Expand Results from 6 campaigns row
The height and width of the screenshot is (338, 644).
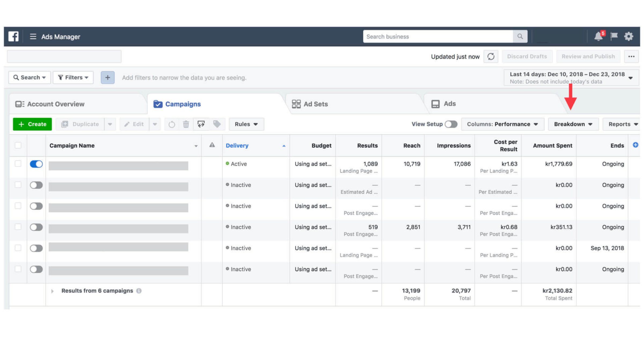pyautogui.click(x=52, y=291)
